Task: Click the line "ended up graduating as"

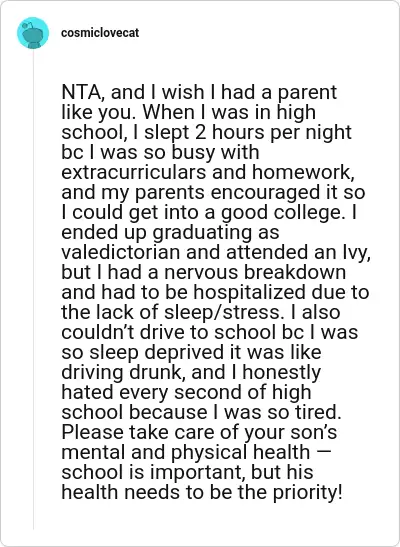Action: pyautogui.click(x=170, y=233)
